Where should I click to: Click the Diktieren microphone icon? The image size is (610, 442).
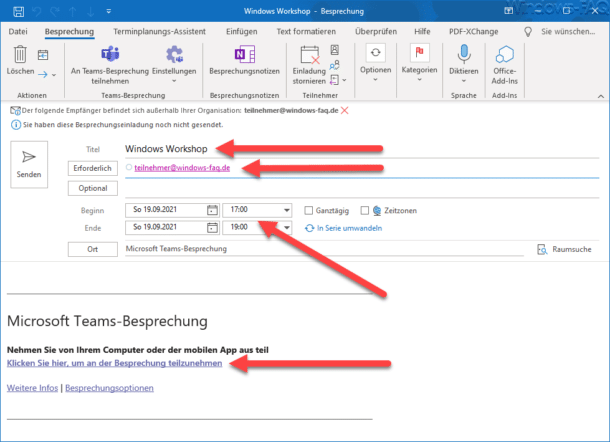464,54
